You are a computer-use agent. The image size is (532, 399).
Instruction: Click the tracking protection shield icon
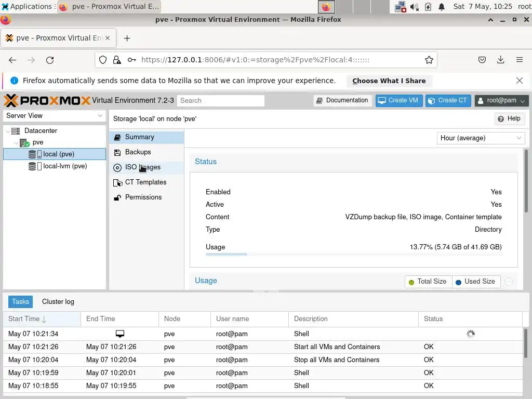103,60
